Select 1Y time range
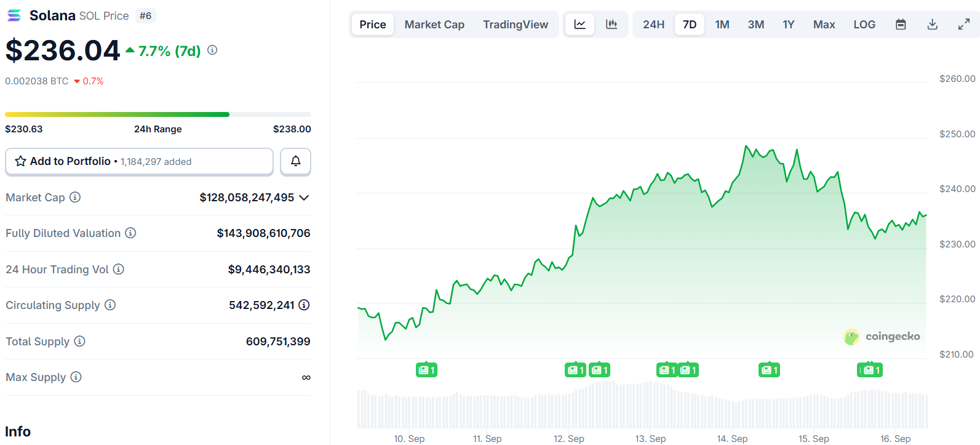980x445 pixels. (x=789, y=25)
